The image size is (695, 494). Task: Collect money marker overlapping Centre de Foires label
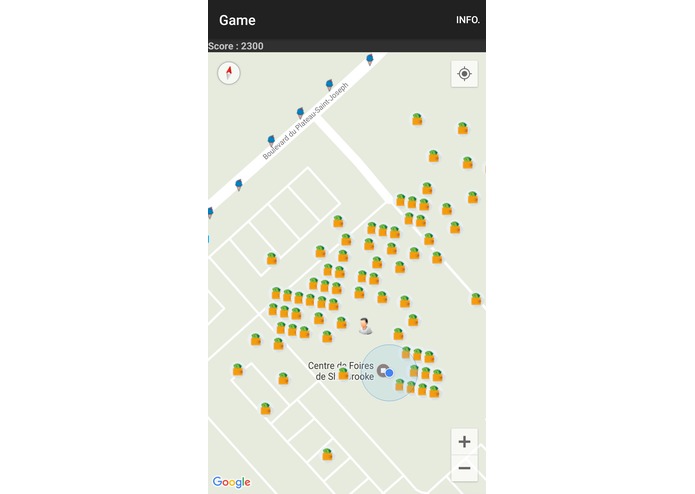pos(343,374)
